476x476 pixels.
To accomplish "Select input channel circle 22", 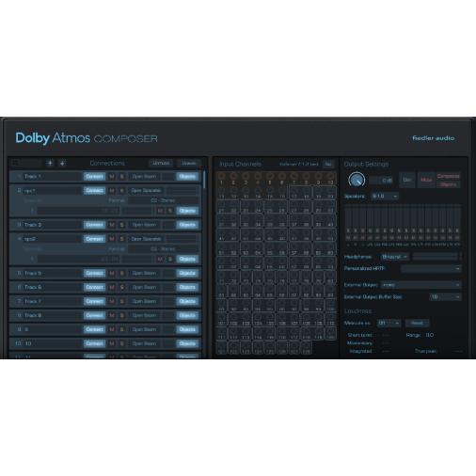I will (233, 204).
